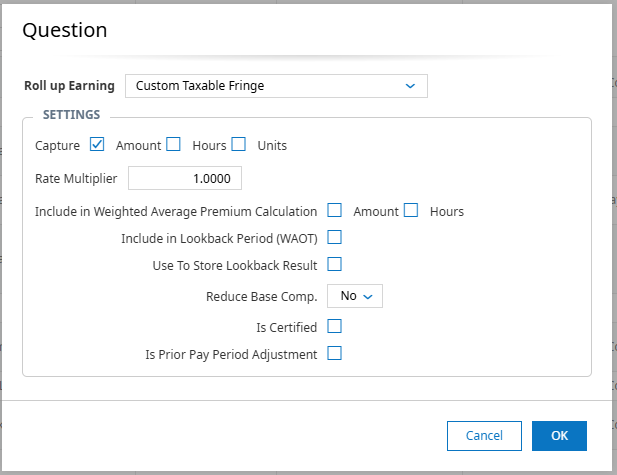
Task: Click the Units label in the Capture row
Action: click(x=272, y=145)
